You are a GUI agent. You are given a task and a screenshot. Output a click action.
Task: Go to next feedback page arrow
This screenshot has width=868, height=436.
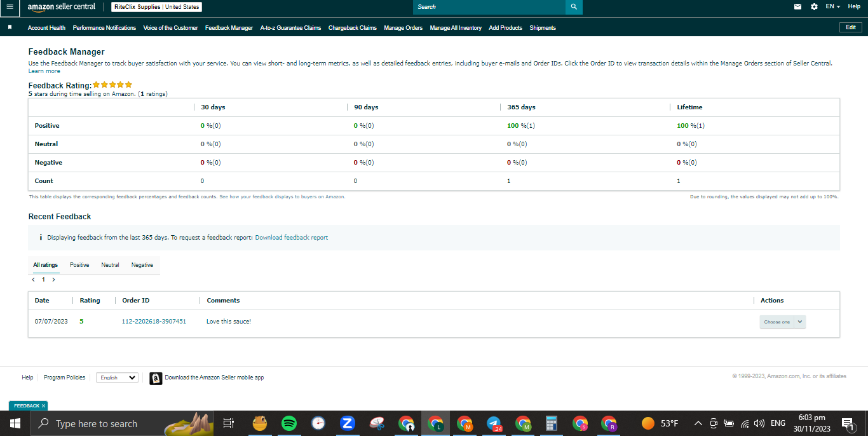[54, 280]
